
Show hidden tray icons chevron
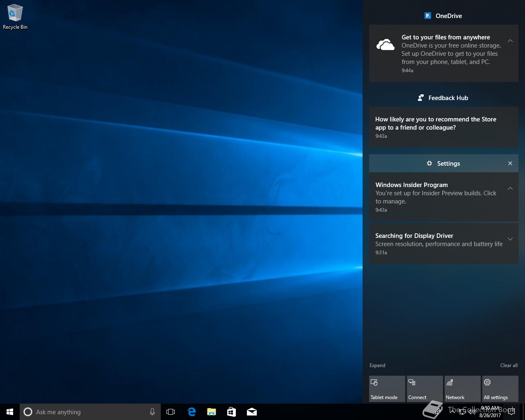452,412
